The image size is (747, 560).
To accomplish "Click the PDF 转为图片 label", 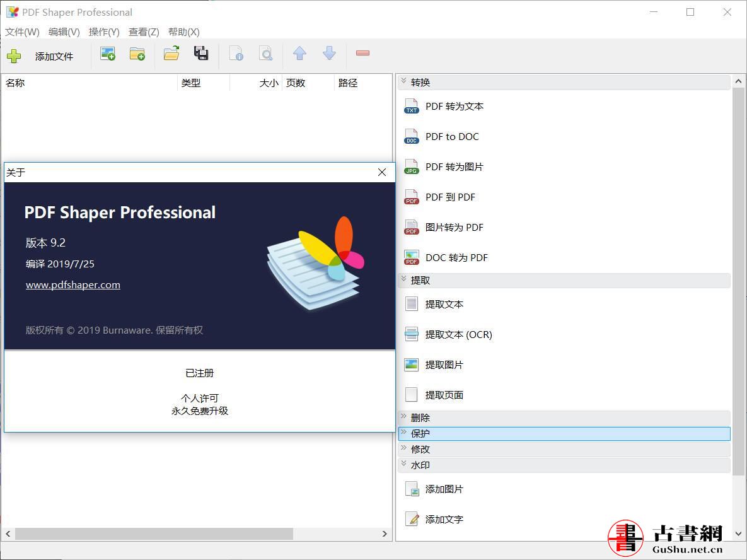I will click(455, 167).
